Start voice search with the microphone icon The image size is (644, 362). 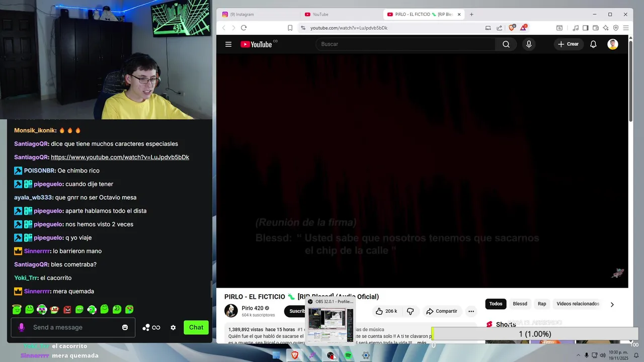tap(529, 44)
